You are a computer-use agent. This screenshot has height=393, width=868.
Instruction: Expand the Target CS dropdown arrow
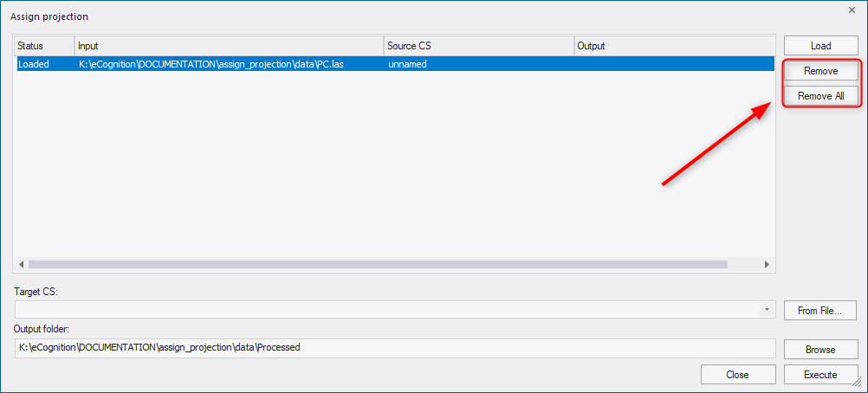point(767,309)
